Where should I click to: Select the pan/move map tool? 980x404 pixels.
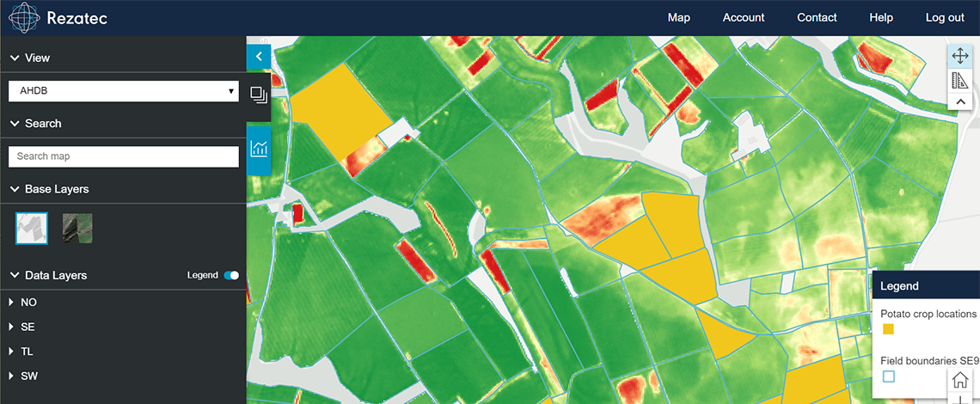[959, 57]
